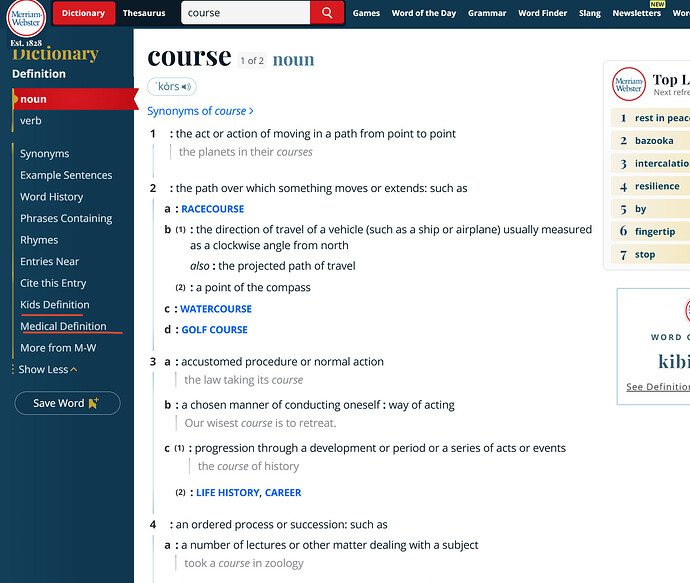Follow the WATERCOURSE cross-reference link
The width and height of the screenshot is (690, 583).
point(216,309)
